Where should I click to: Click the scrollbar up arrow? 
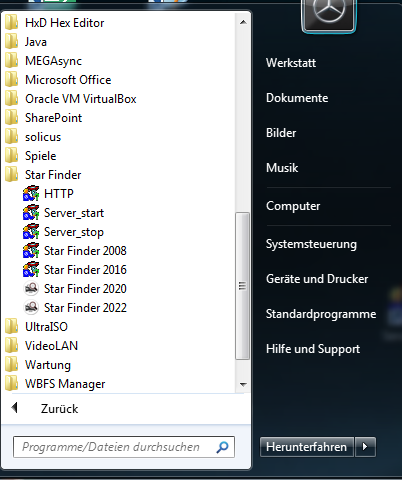click(243, 22)
